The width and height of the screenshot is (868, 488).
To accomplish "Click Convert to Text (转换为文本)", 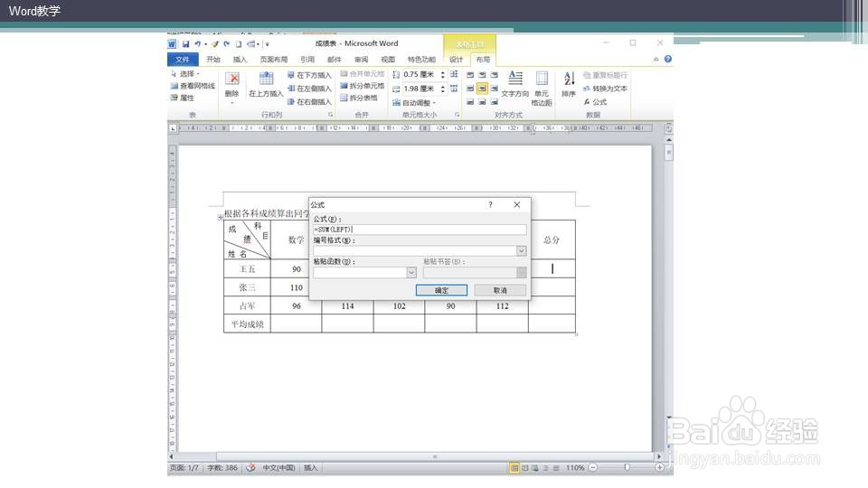I will click(x=605, y=89).
